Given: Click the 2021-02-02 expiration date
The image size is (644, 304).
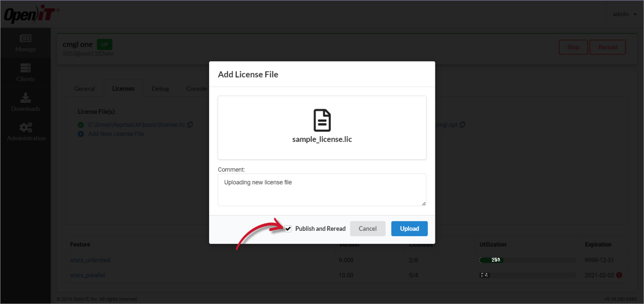Looking at the screenshot, I should click(x=599, y=275).
